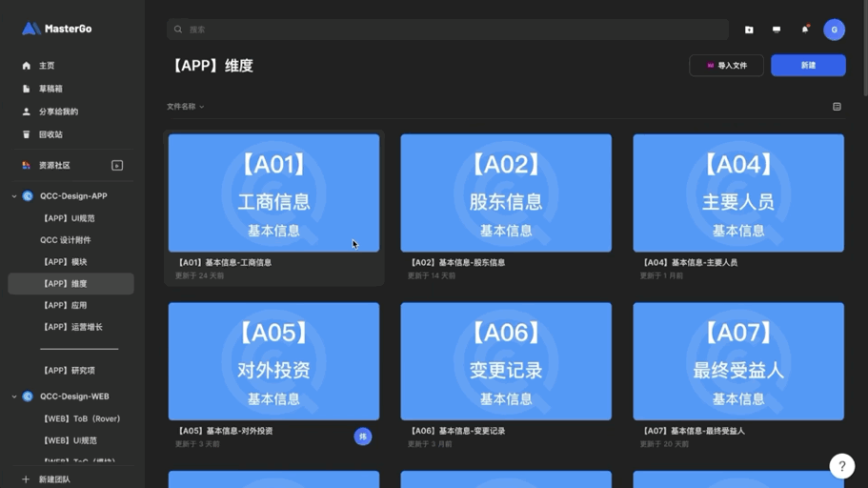
Task: Click 新建团队 at sidebar bottom
Action: point(54,479)
